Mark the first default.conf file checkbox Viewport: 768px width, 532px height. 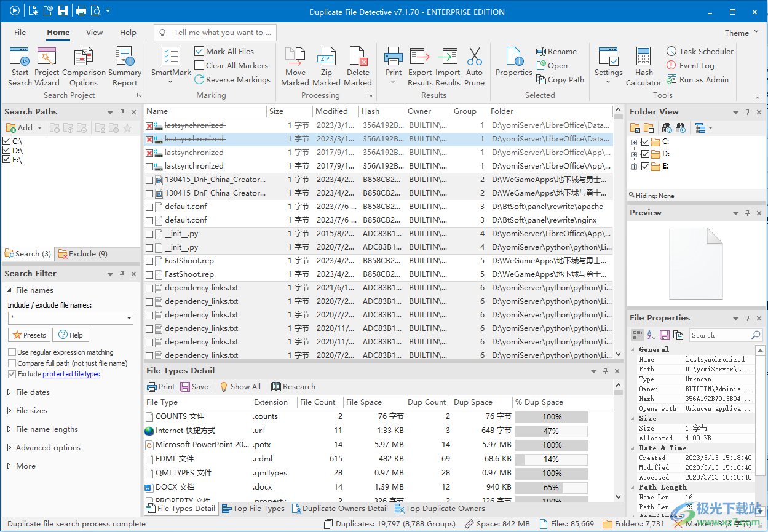pos(149,207)
